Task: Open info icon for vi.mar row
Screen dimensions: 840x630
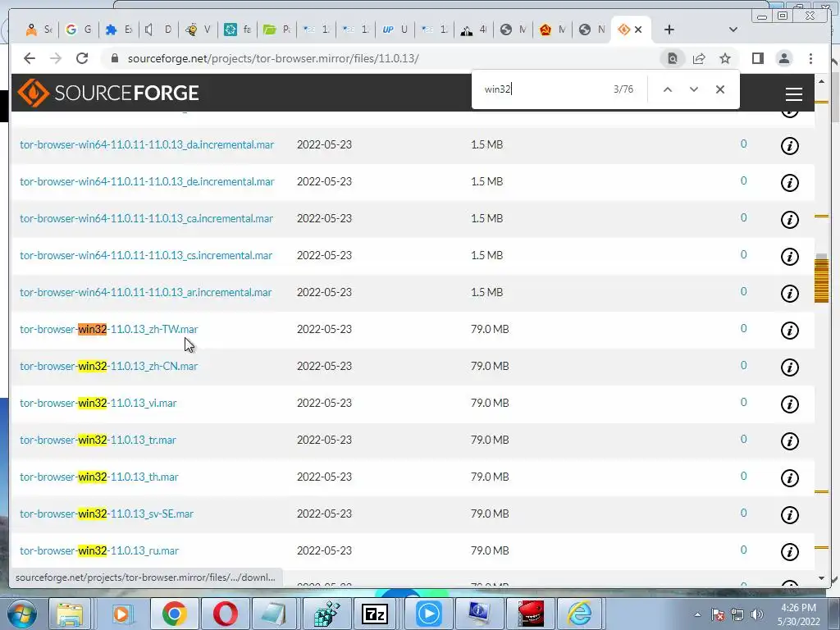Action: pos(790,404)
